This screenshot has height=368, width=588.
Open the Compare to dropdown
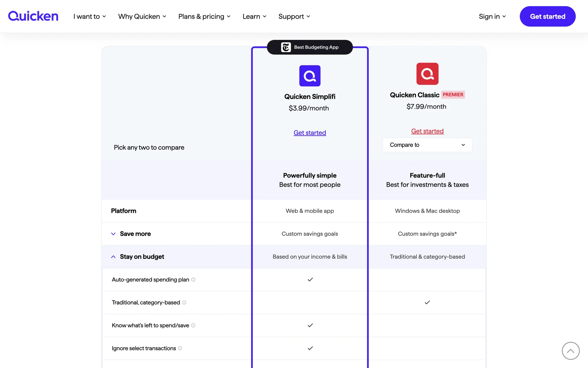pos(427,145)
